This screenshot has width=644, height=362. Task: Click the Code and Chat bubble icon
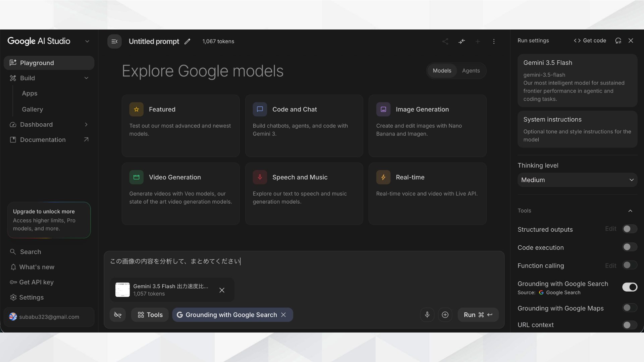(x=260, y=109)
